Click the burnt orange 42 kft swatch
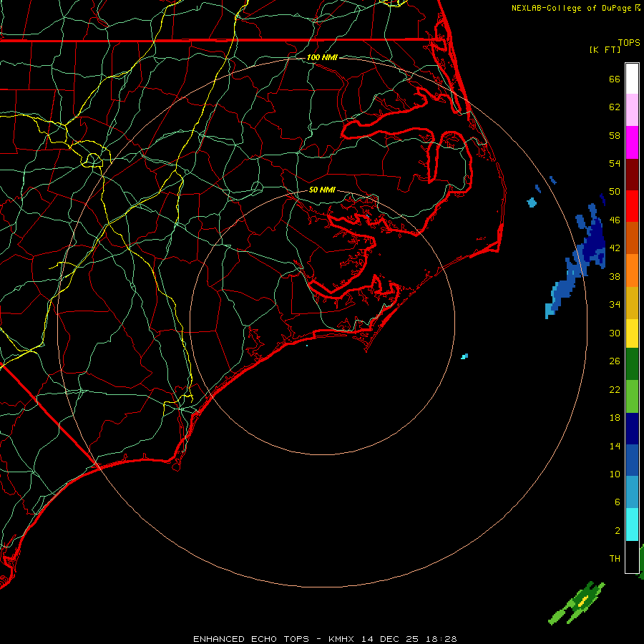The height and width of the screenshot is (644, 644). (632, 238)
